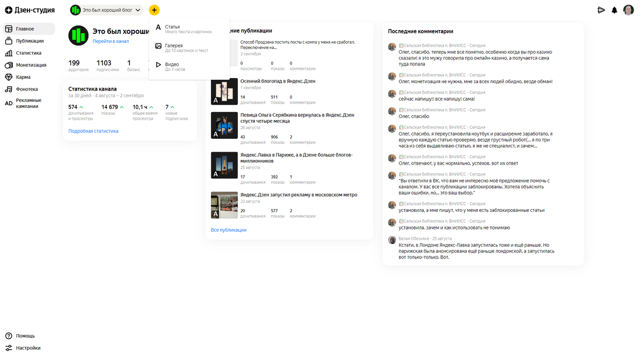Click the Белая Обезьяна commenter name
Image resolution: width=644 pixels, height=362 pixels.
click(x=413, y=238)
